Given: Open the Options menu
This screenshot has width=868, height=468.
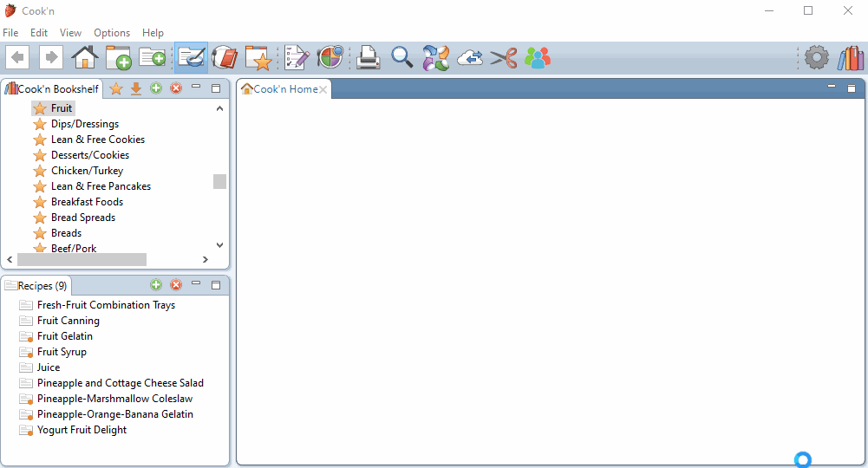Looking at the screenshot, I should (112, 33).
